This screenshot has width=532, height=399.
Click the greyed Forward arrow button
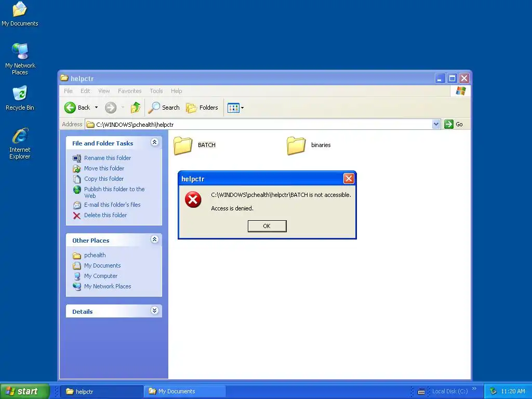click(x=111, y=108)
